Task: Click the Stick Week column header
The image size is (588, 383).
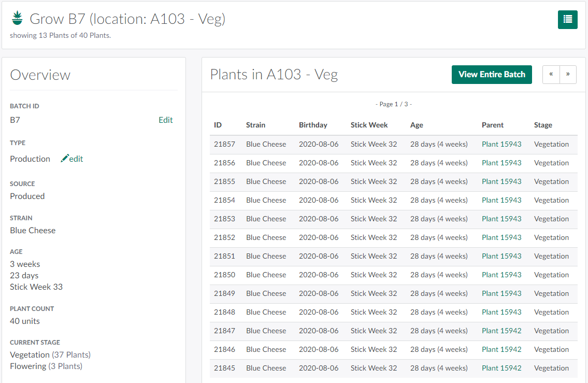Action: click(x=369, y=125)
